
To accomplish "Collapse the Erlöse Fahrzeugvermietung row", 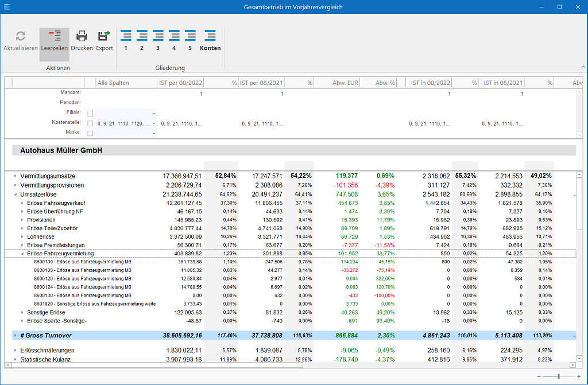I will 22,254.
